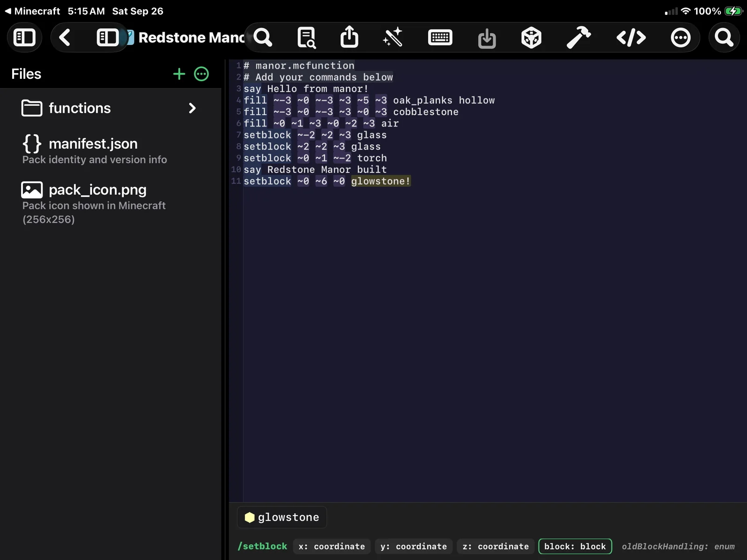Image resolution: width=747 pixels, height=560 pixels.
Task: Click the 'say Hello from manor!' line
Action: tap(306, 89)
